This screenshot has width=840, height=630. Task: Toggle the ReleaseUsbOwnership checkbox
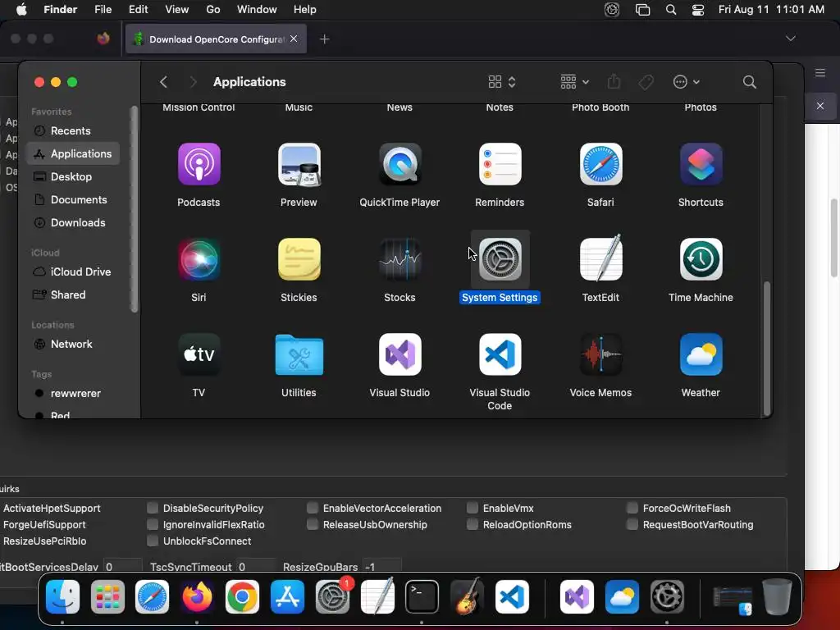click(x=313, y=524)
